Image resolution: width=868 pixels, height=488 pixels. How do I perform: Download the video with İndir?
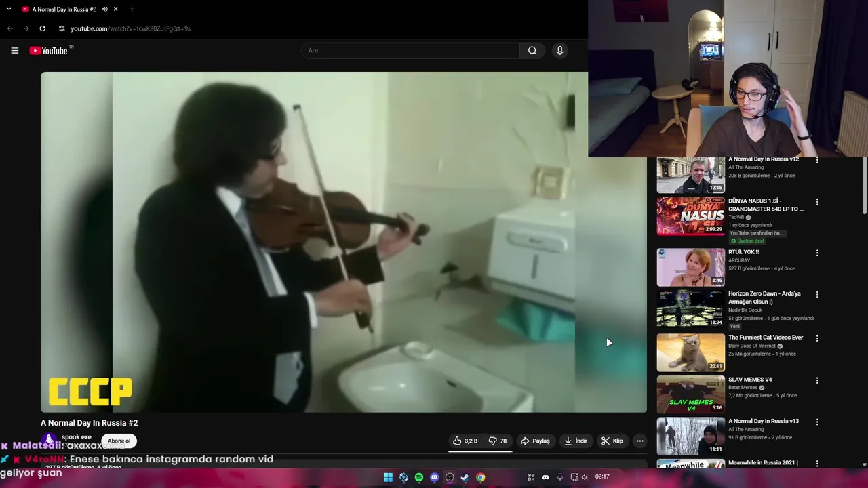(x=576, y=441)
